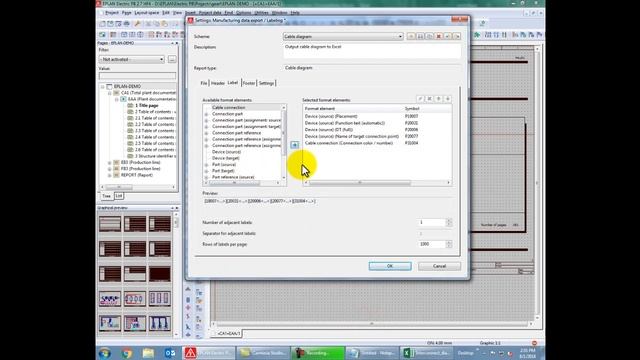The height and width of the screenshot is (360, 640).
Task: Switch to EPLAN Electric P8 taskbar button
Action: (x=209, y=353)
